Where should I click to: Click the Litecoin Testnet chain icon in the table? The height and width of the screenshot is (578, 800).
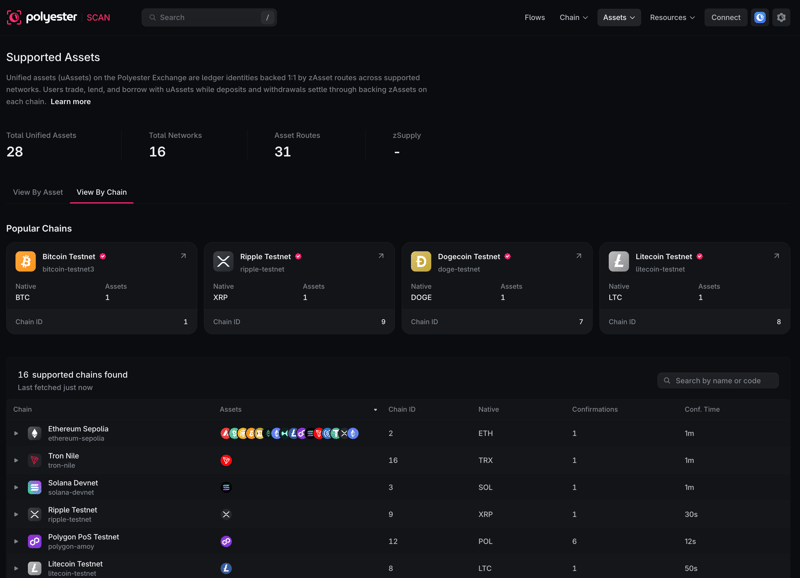click(34, 568)
